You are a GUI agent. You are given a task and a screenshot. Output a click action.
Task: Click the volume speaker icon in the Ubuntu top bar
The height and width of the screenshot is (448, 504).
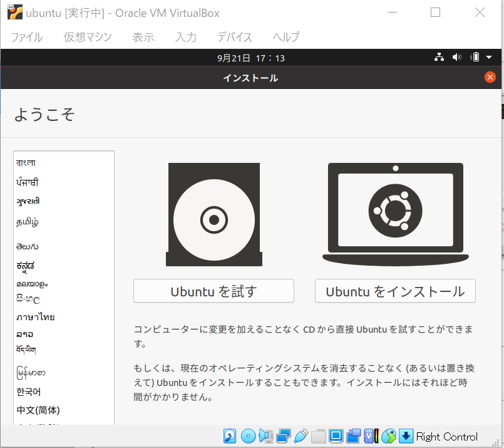(457, 58)
